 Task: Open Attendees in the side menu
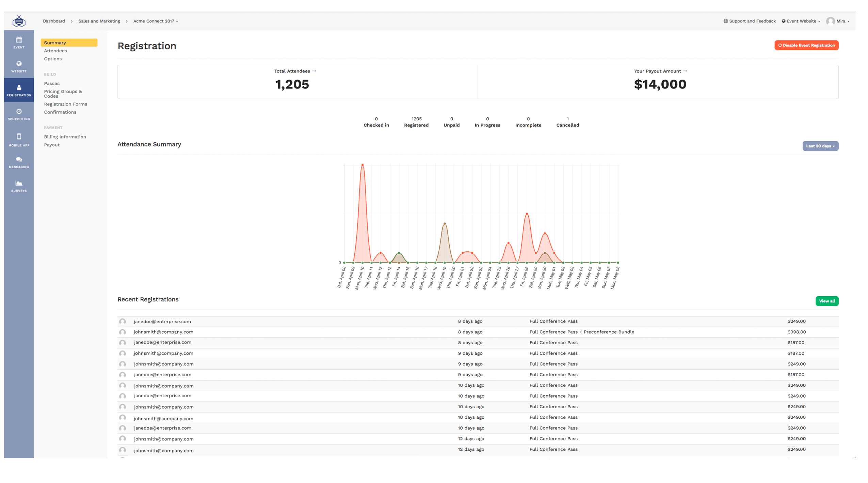[55, 51]
